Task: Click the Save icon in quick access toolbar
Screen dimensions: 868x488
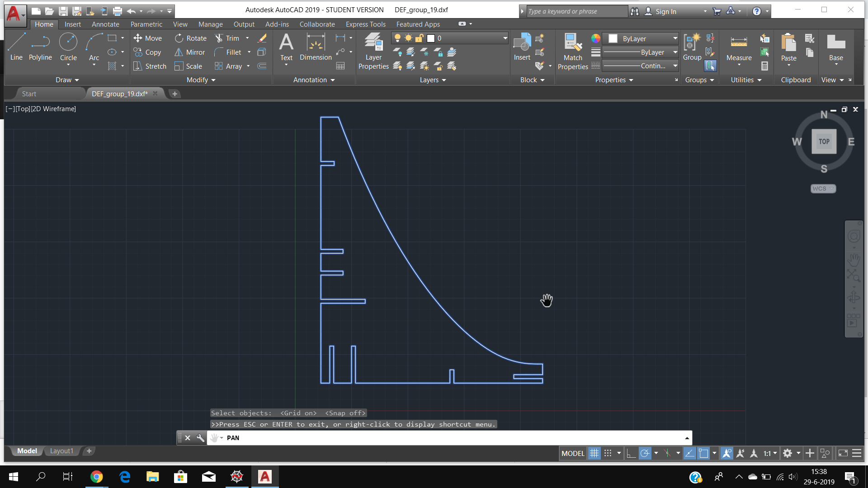Action: click(x=63, y=11)
